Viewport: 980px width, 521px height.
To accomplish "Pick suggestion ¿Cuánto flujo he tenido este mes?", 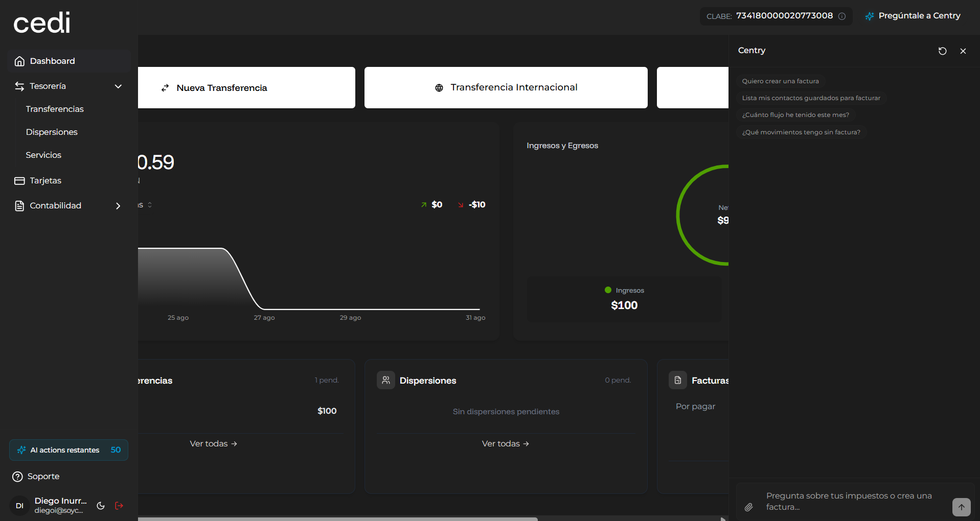I will click(796, 115).
